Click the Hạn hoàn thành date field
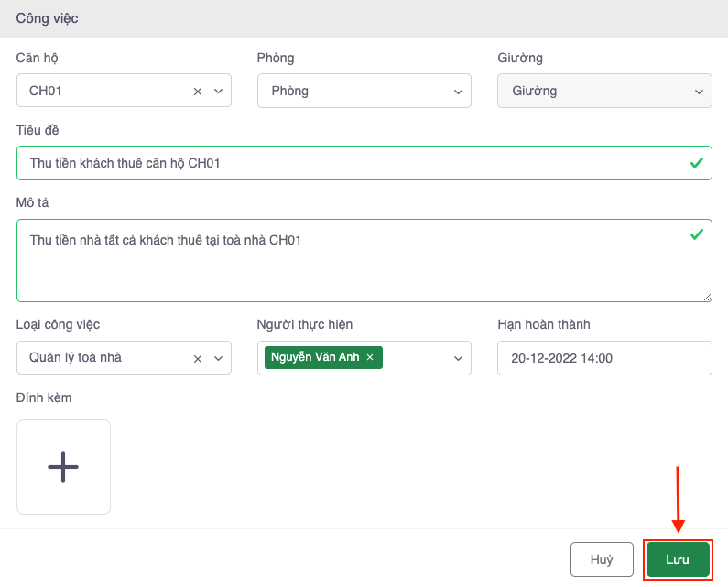The image size is (728, 587). (603, 358)
